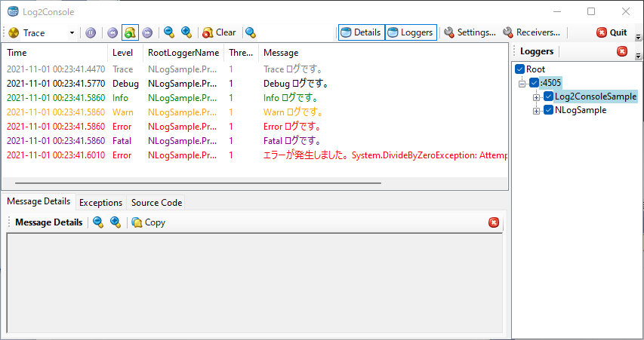
Task: Select the 'Error ログです。' log row
Action: (254, 127)
